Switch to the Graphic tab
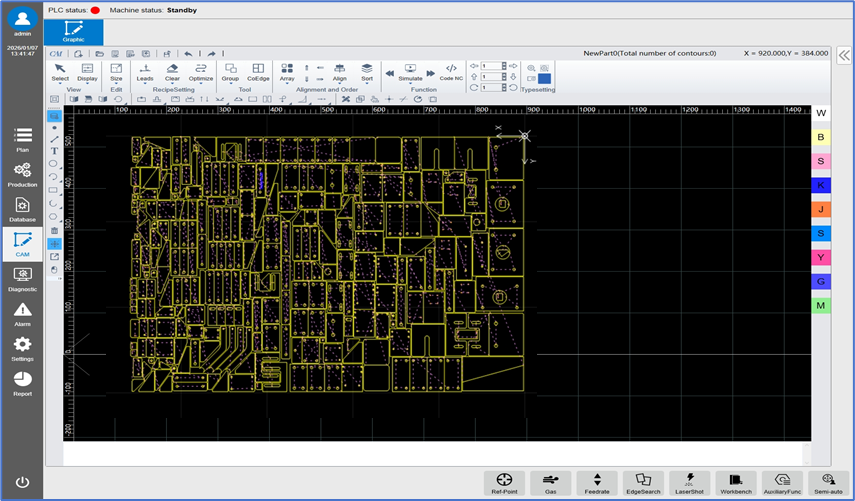 pyautogui.click(x=74, y=32)
